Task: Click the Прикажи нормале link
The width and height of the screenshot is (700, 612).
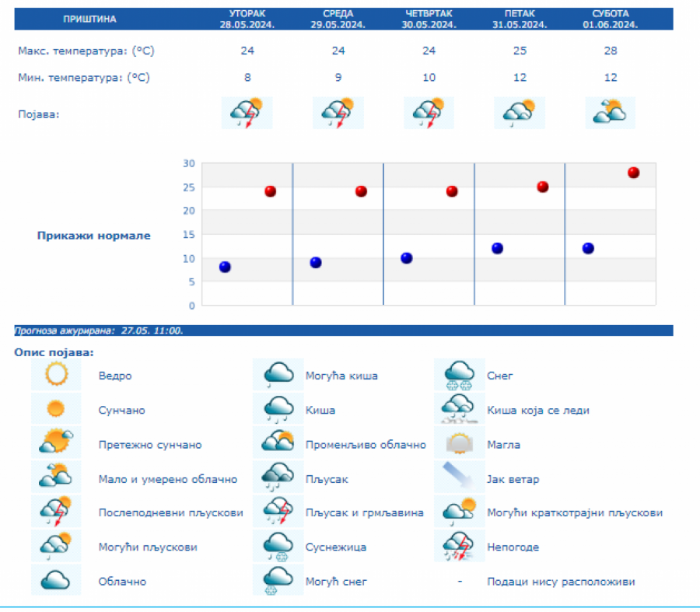Action: coord(94,236)
